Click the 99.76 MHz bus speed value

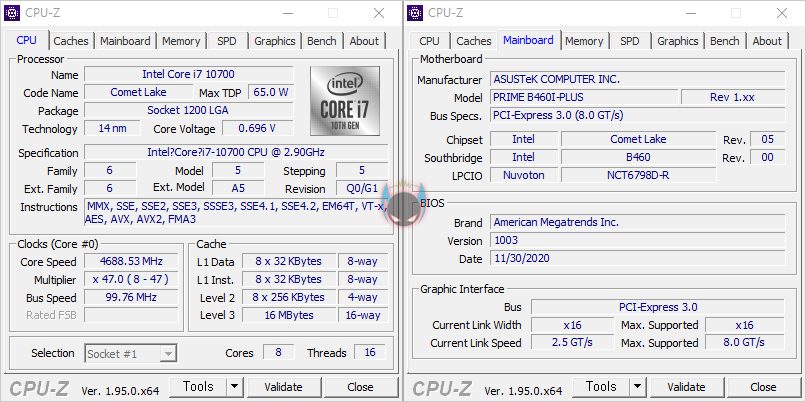click(131, 297)
